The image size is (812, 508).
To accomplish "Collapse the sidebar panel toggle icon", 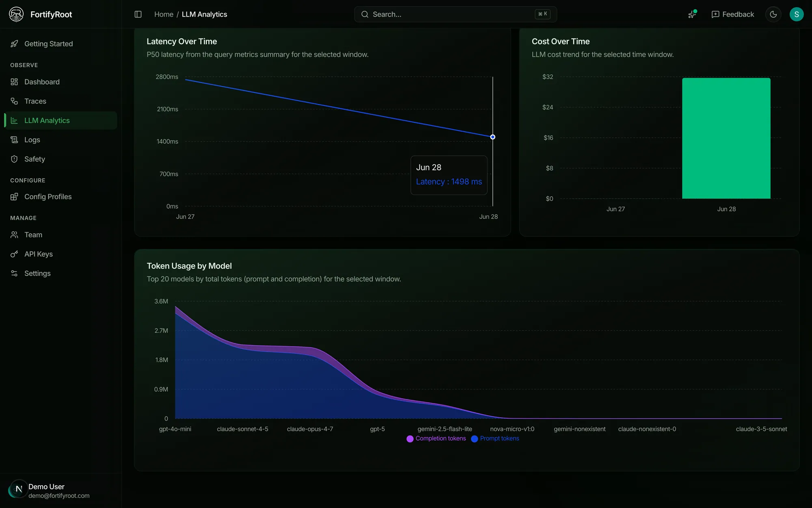I will 138,14.
